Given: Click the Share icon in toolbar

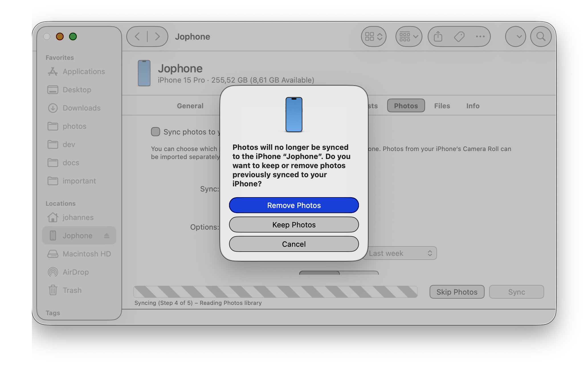Looking at the screenshot, I should [438, 36].
